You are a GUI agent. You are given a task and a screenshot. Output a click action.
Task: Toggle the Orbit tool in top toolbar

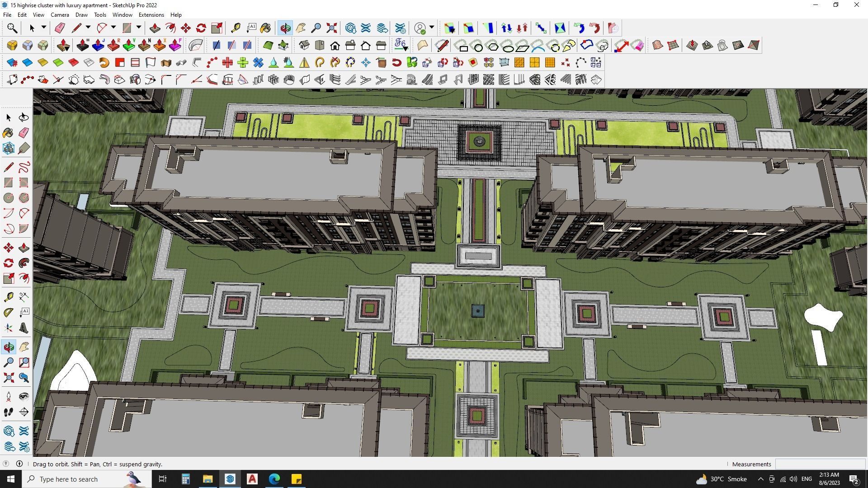click(285, 28)
